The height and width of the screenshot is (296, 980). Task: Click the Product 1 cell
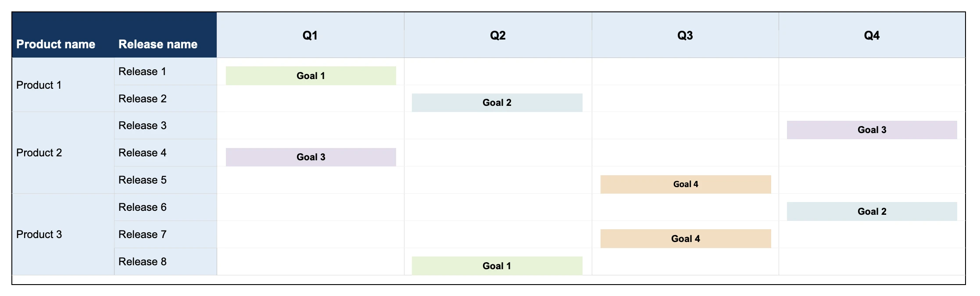tap(63, 85)
